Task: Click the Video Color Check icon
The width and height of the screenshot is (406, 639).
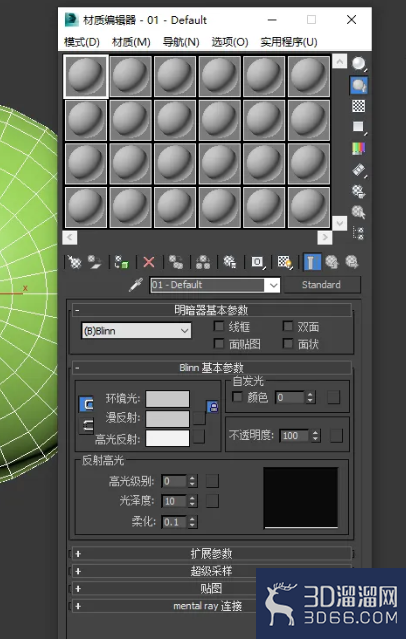Action: tap(359, 149)
